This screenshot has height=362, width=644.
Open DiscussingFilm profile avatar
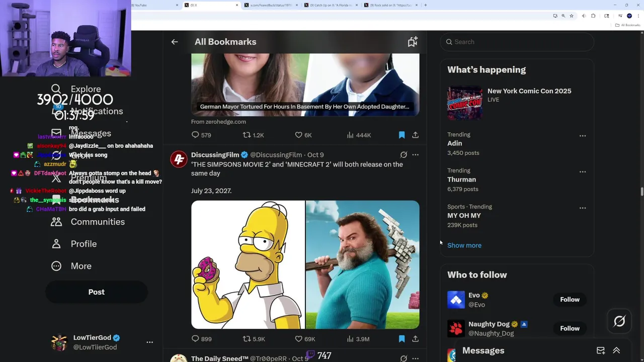pos(179,159)
